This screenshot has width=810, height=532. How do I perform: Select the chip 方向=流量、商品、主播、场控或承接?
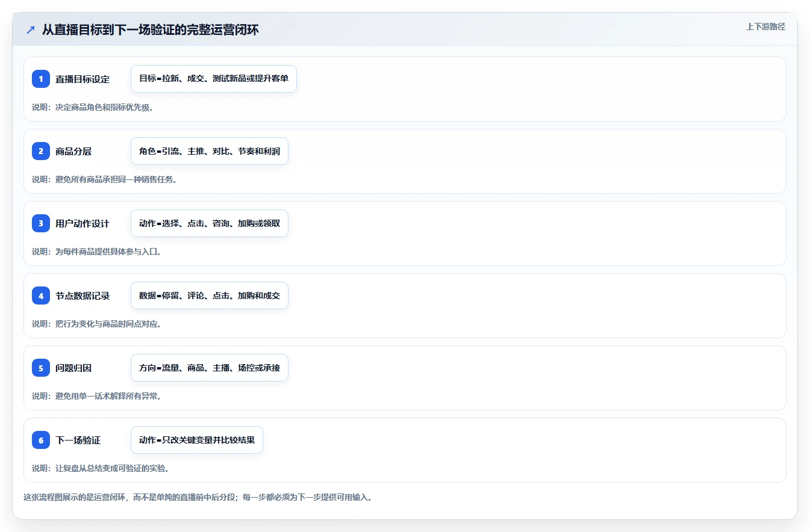click(x=210, y=368)
